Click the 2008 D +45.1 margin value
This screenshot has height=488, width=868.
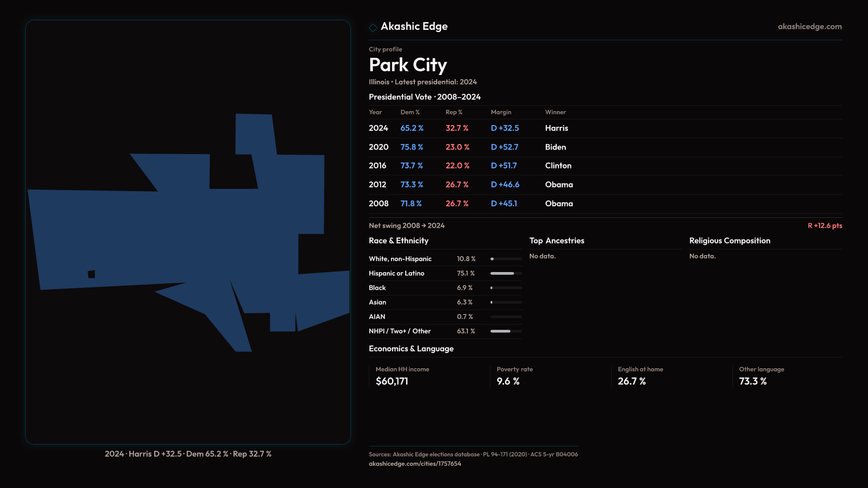click(x=504, y=204)
